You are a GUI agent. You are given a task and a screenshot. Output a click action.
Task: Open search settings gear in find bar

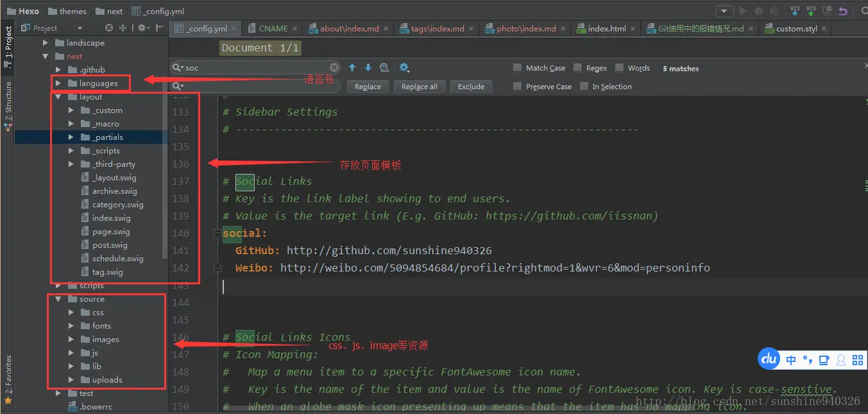404,67
